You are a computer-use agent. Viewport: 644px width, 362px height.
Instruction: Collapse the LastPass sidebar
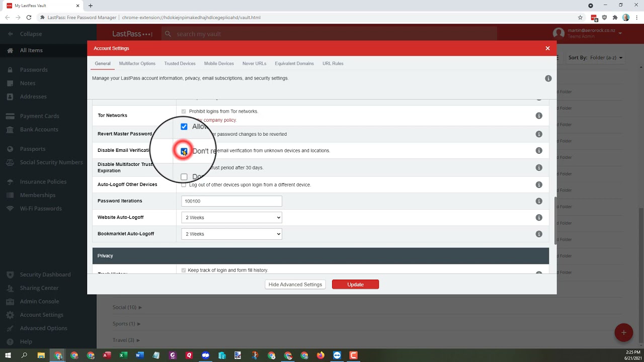point(24,34)
